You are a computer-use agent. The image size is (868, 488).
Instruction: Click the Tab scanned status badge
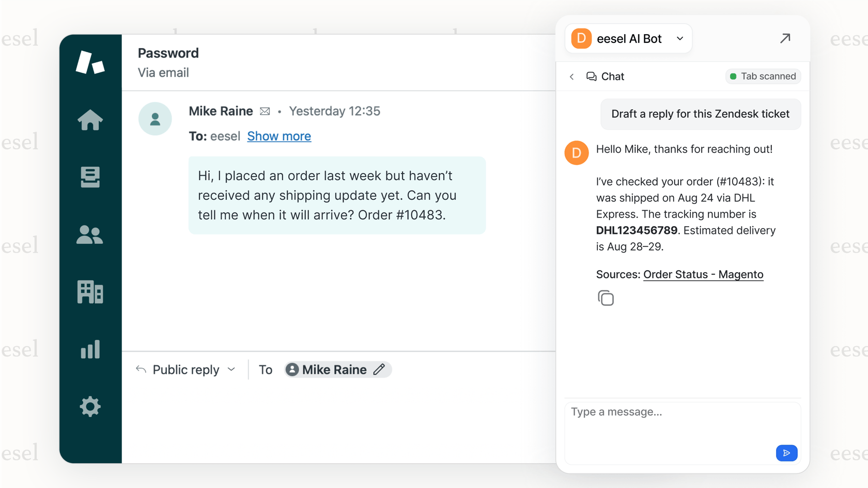(763, 76)
